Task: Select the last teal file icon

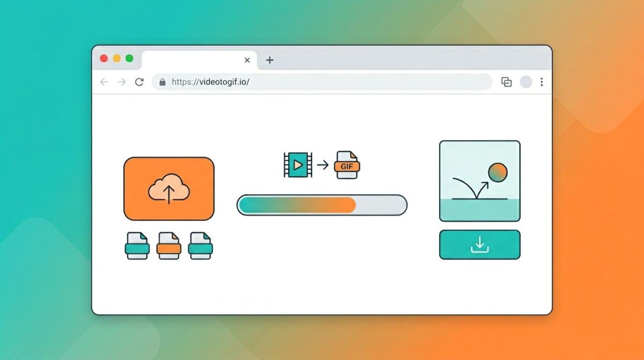Action: pos(201,246)
